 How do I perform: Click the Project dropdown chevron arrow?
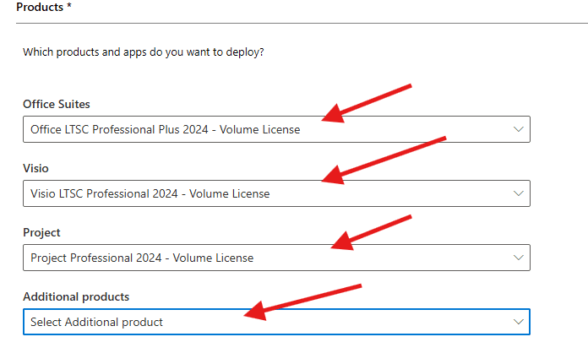(518, 258)
